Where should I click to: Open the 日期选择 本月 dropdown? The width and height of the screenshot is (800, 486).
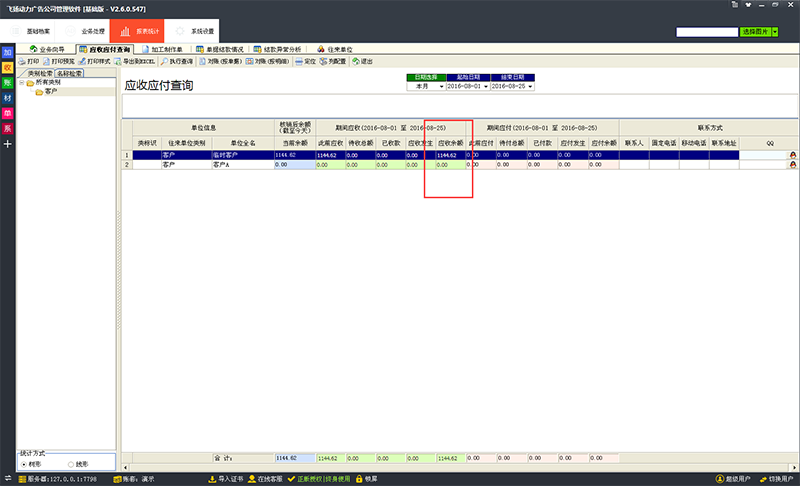click(x=441, y=86)
